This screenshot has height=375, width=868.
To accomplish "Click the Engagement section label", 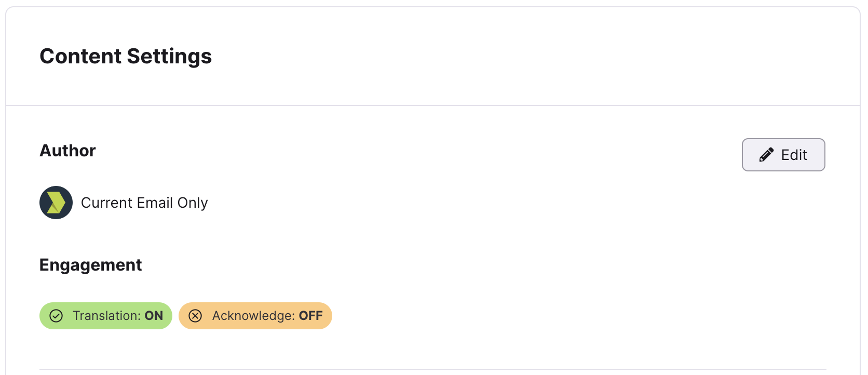I will pos(91,265).
